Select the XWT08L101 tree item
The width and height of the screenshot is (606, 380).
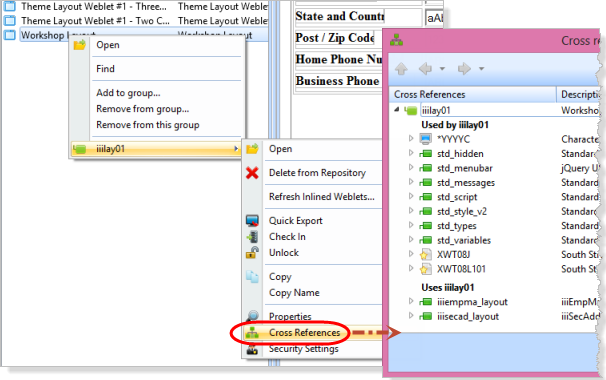pyautogui.click(x=461, y=269)
